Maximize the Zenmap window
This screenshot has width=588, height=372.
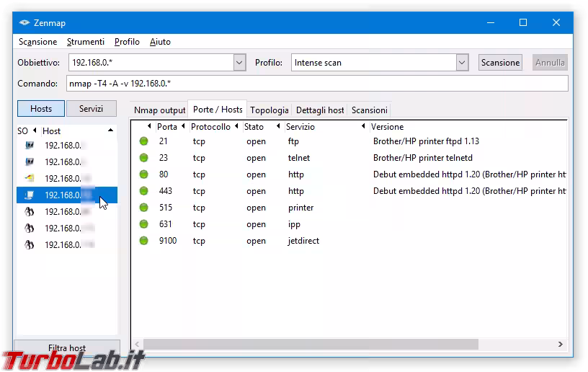pos(523,22)
